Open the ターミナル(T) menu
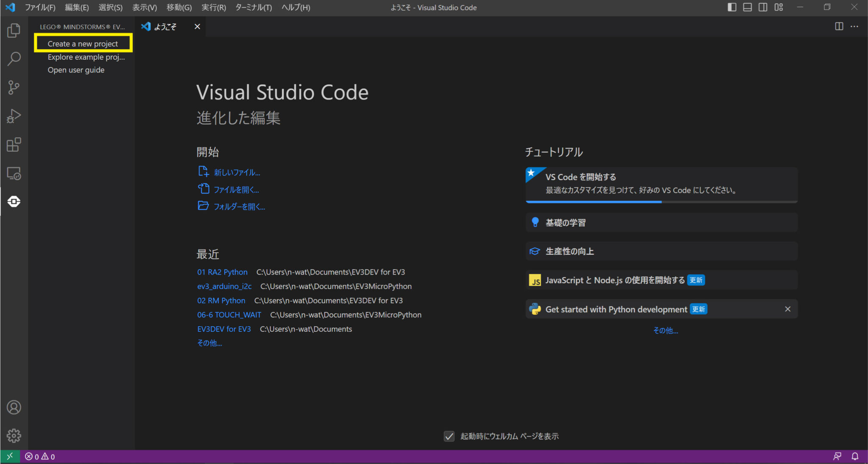 [x=253, y=7]
